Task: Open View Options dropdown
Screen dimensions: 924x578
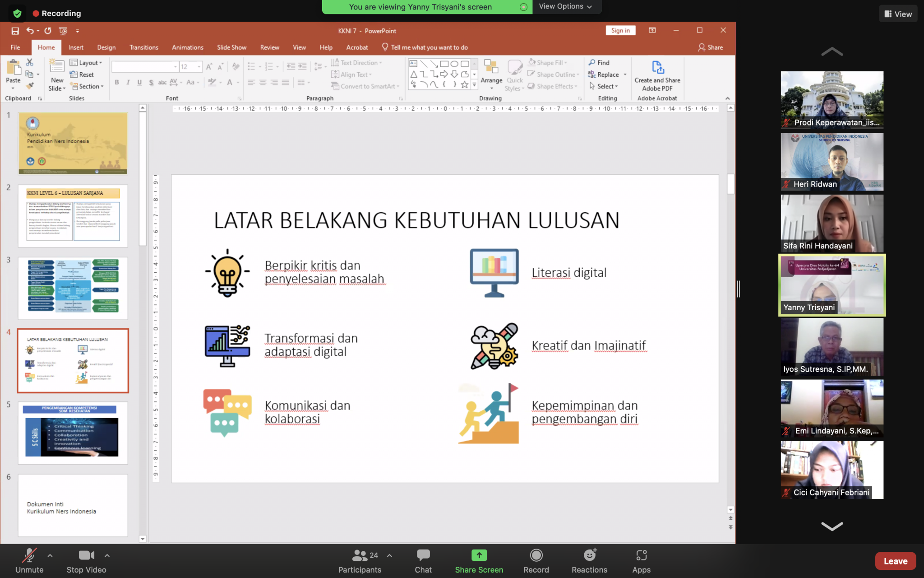Action: coord(565,6)
